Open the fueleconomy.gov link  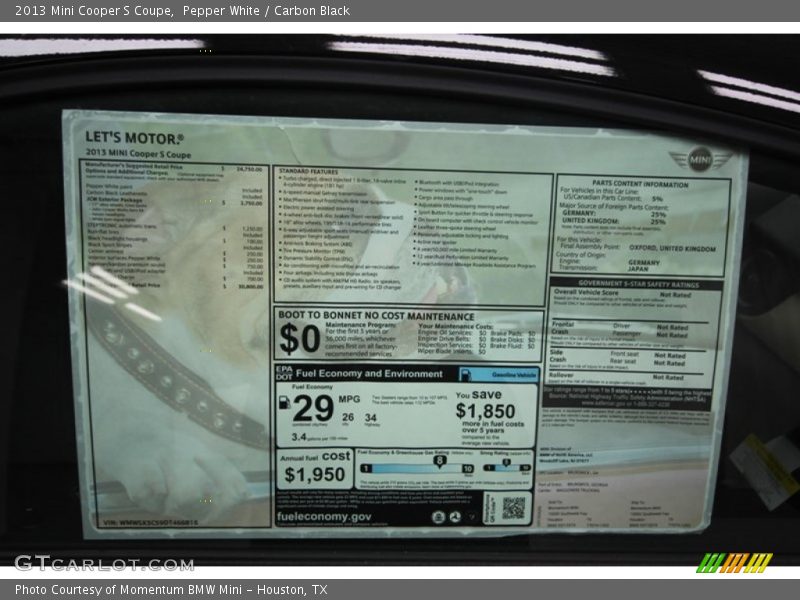tap(324, 516)
